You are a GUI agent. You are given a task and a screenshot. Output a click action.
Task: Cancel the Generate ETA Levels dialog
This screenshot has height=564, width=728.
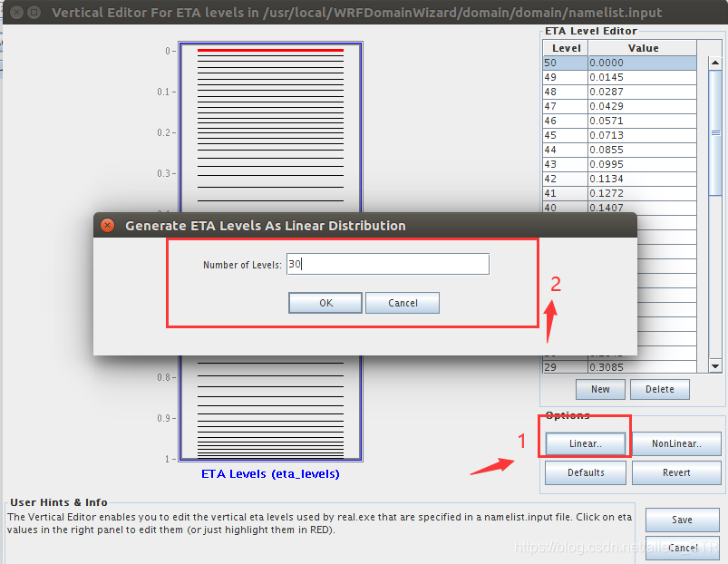(x=403, y=303)
